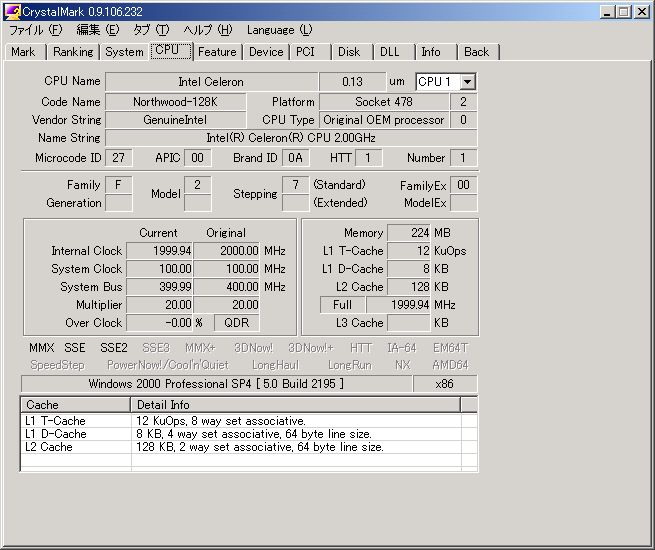Switch to the Disk tab
Image resolution: width=655 pixels, height=550 pixels.
352,52
